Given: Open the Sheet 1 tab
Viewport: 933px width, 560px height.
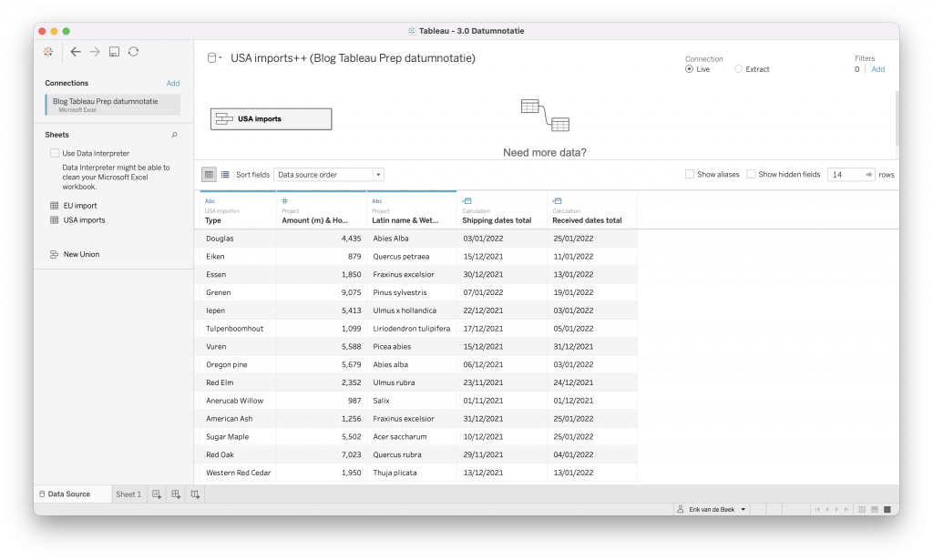Looking at the screenshot, I should pyautogui.click(x=128, y=494).
